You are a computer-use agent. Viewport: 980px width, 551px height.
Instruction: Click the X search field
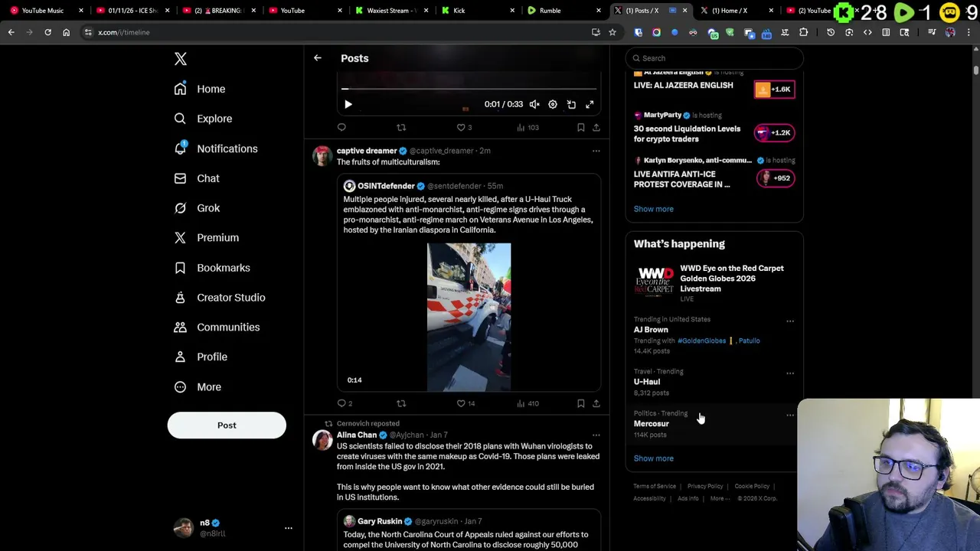coord(714,58)
